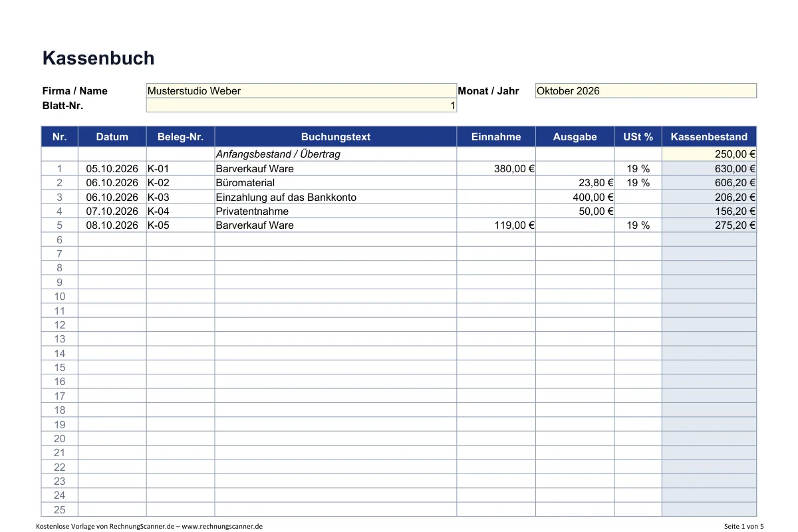
Task: Click the Blatt-Nr. value field
Action: pos(301,105)
